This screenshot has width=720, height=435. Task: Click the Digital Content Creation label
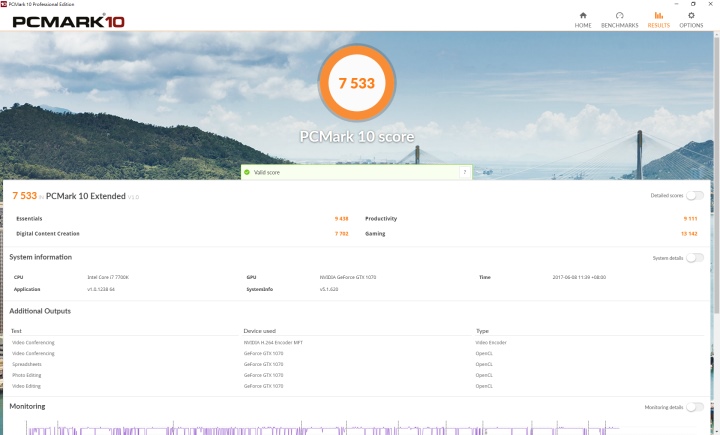[x=48, y=233]
